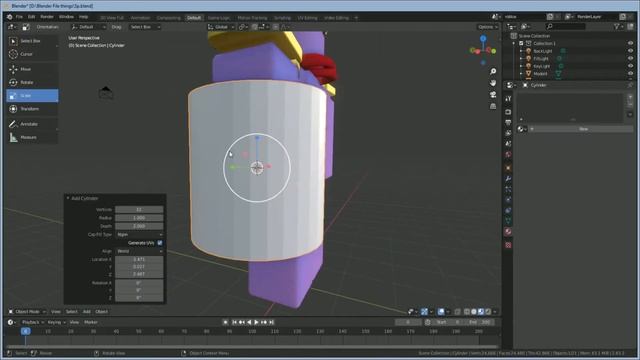Viewport: 640px width, 360px height.
Task: Click the Vertices value field
Action: (x=139, y=209)
